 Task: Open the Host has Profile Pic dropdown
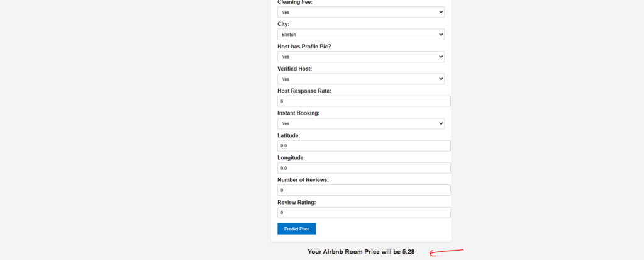(x=360, y=57)
